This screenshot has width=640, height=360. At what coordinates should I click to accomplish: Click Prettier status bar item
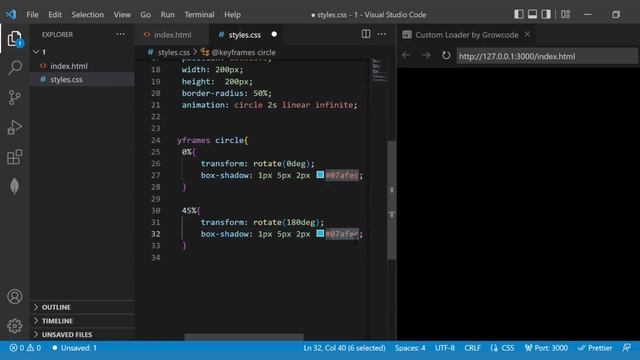coord(595,348)
